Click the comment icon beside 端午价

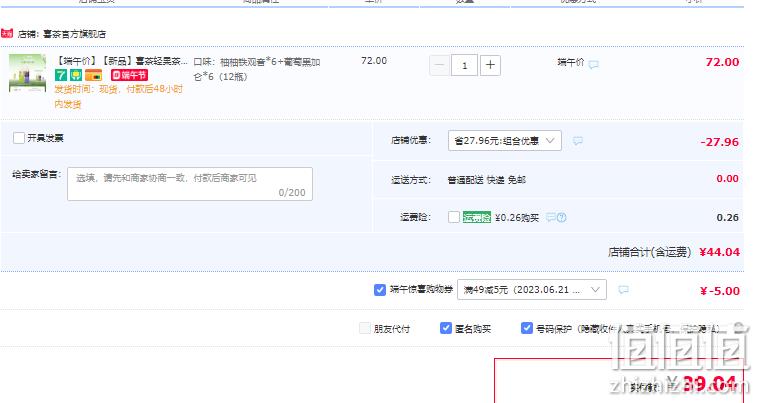[593, 64]
